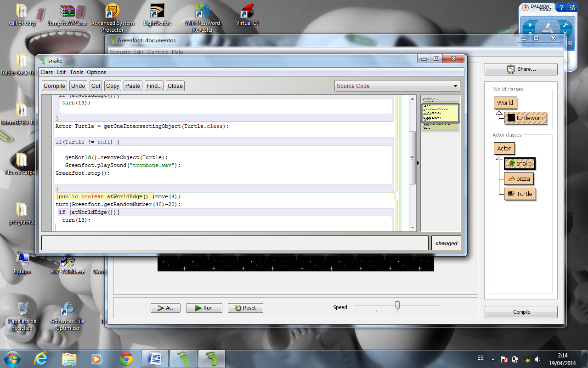Open the Share scenario dialog
The width and height of the screenshot is (588, 368).
point(520,69)
